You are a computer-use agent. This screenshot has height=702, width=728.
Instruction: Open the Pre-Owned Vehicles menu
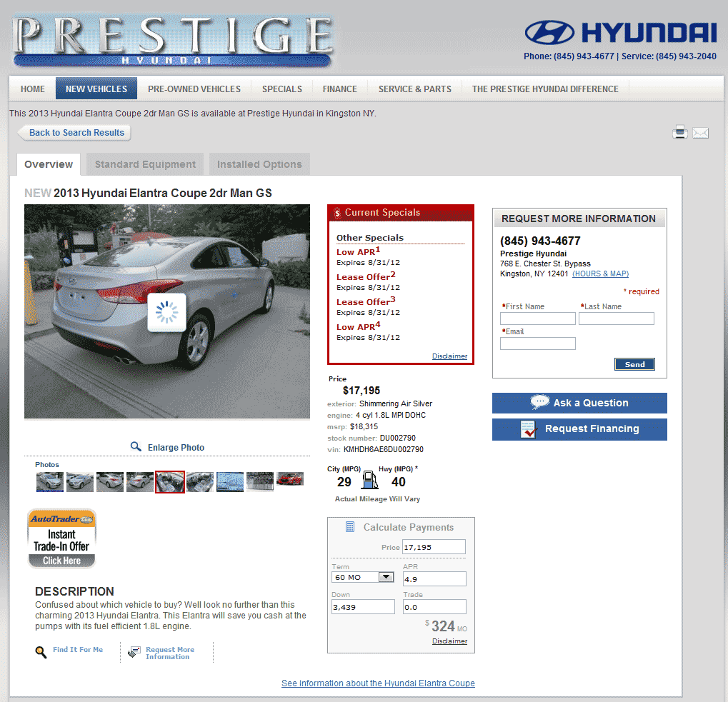tap(194, 89)
